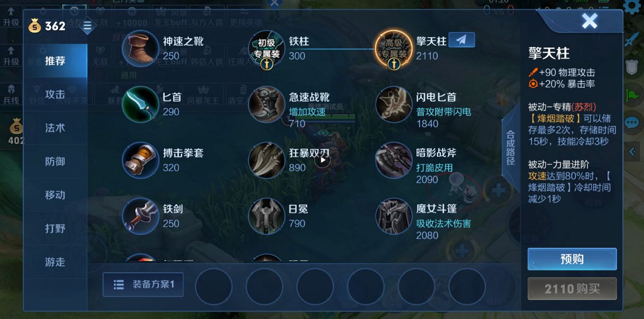
Task: Click the 2110 购买 buy button
Action: point(572,289)
